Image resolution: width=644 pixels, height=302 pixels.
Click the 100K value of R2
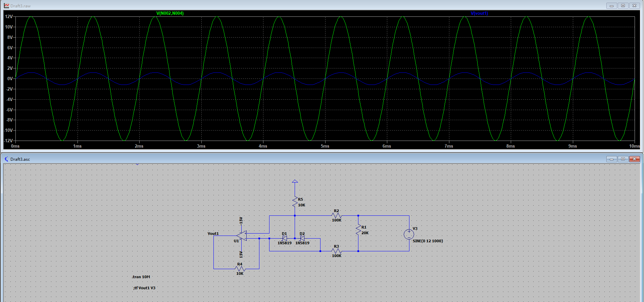click(337, 220)
